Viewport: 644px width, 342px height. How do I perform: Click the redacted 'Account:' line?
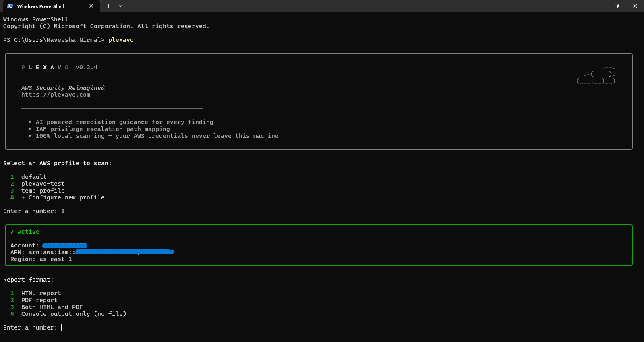pos(49,245)
